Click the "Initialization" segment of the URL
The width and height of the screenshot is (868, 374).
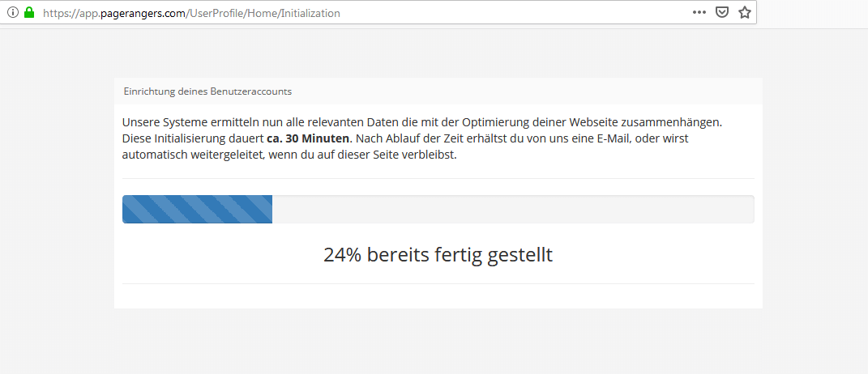click(310, 13)
